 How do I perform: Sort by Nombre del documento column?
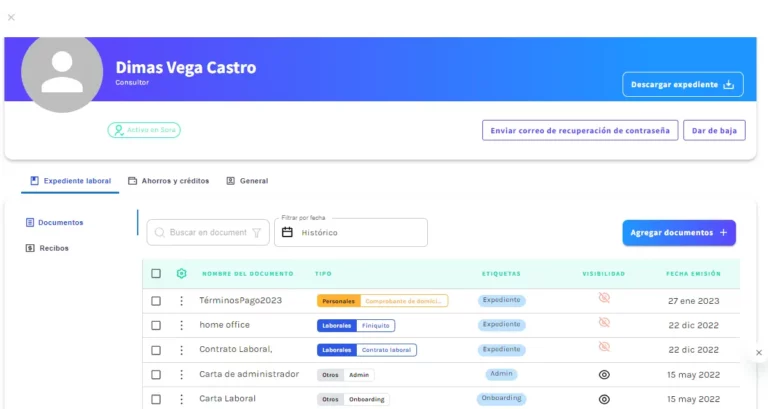(x=248, y=274)
